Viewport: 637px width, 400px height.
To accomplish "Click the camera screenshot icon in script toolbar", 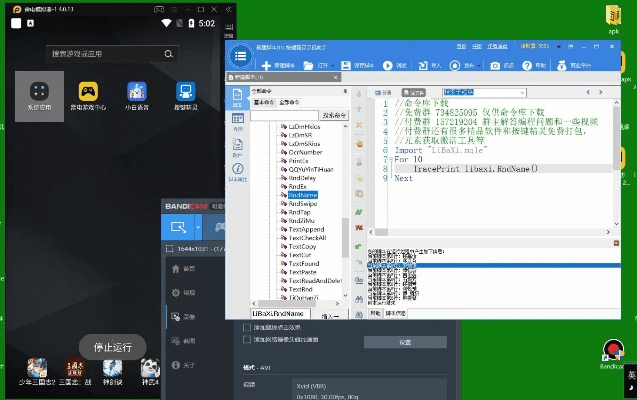I will pyautogui.click(x=495, y=65).
